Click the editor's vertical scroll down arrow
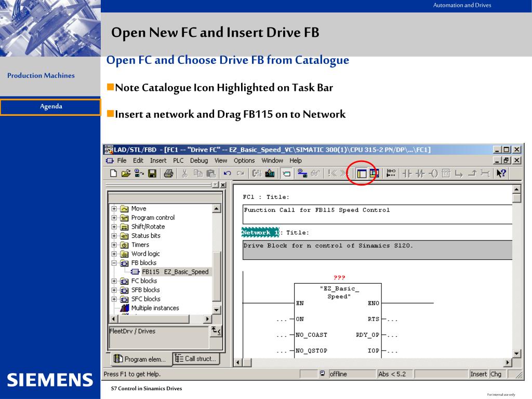Screen dimensions: 532x399 click(516, 353)
